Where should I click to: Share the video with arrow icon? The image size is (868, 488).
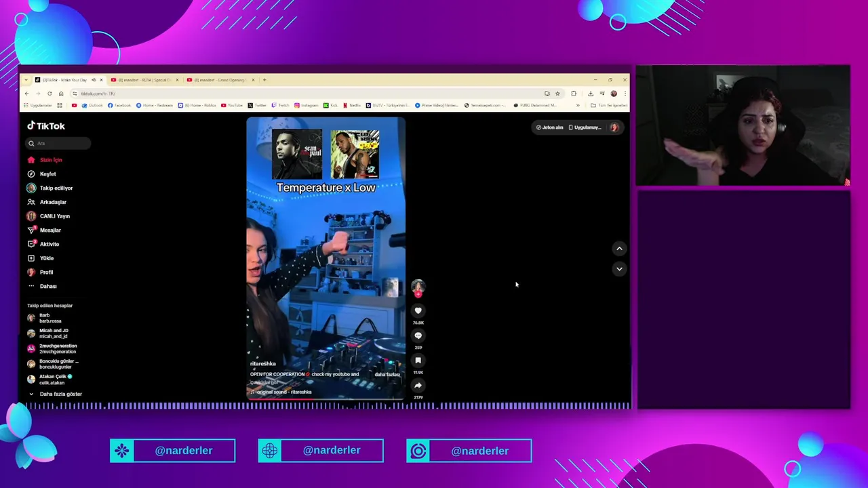[x=418, y=386]
